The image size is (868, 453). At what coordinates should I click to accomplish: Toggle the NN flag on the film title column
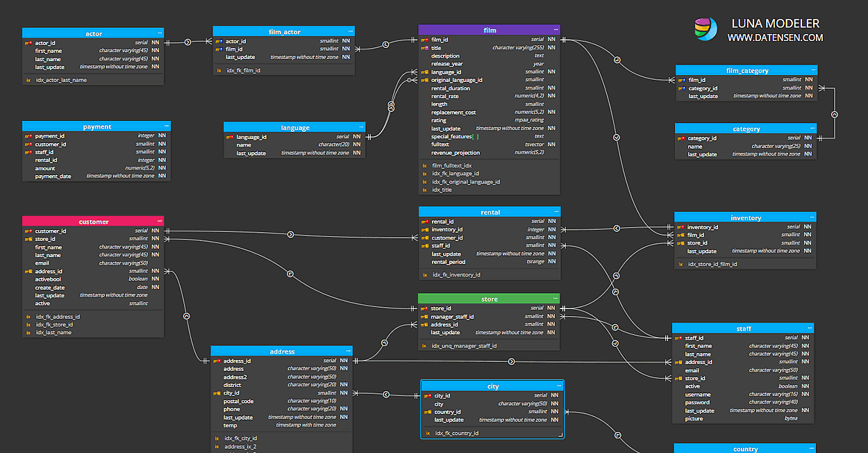point(551,47)
